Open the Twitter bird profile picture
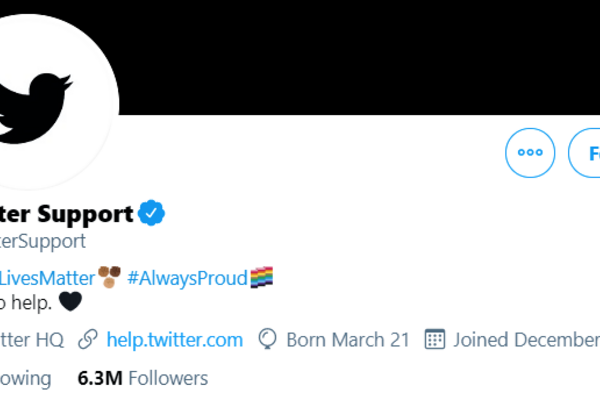600x400 pixels. click(50, 100)
